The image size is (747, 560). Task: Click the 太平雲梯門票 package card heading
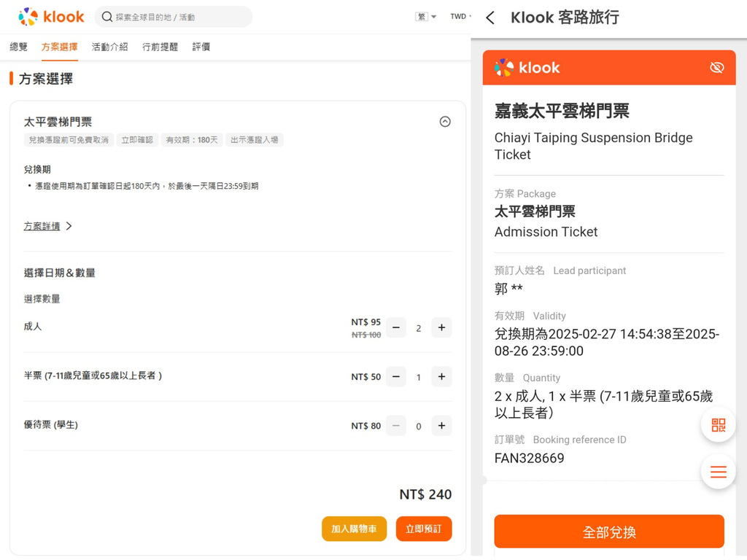[x=58, y=122]
